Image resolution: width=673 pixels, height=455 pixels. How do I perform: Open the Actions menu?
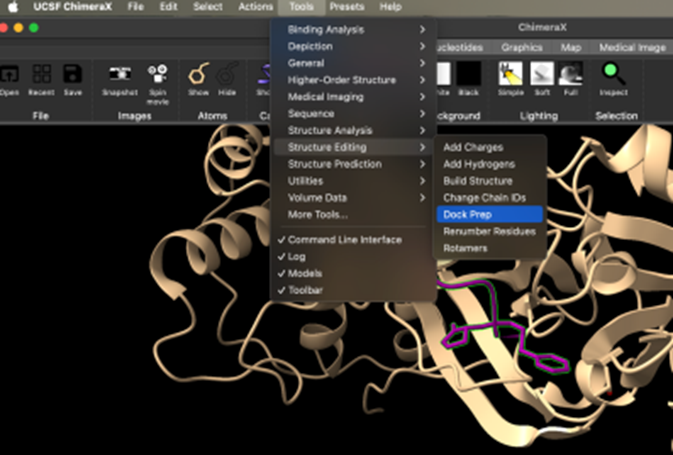tap(256, 6)
